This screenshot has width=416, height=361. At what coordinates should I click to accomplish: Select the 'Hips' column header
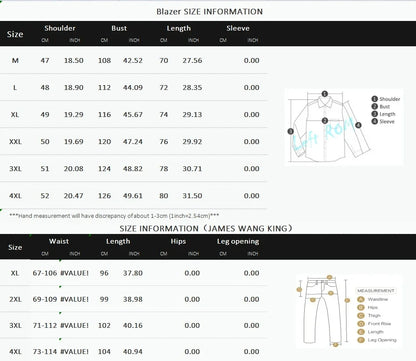(x=178, y=241)
